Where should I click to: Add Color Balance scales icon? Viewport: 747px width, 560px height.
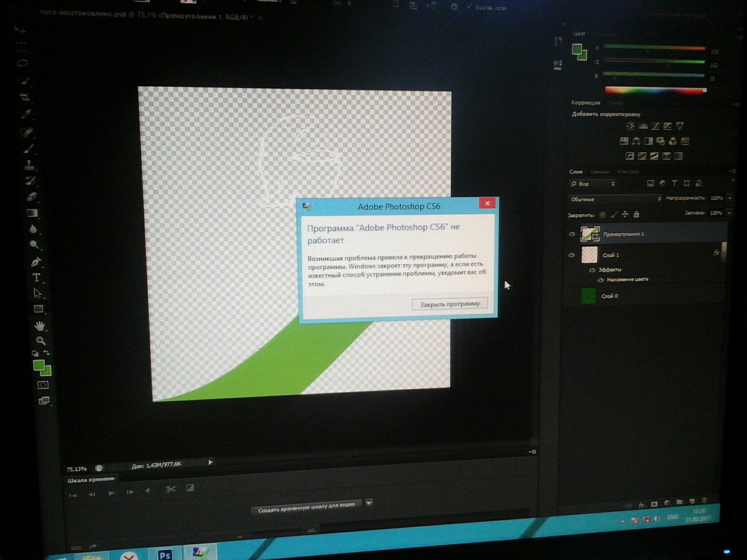coord(636,141)
